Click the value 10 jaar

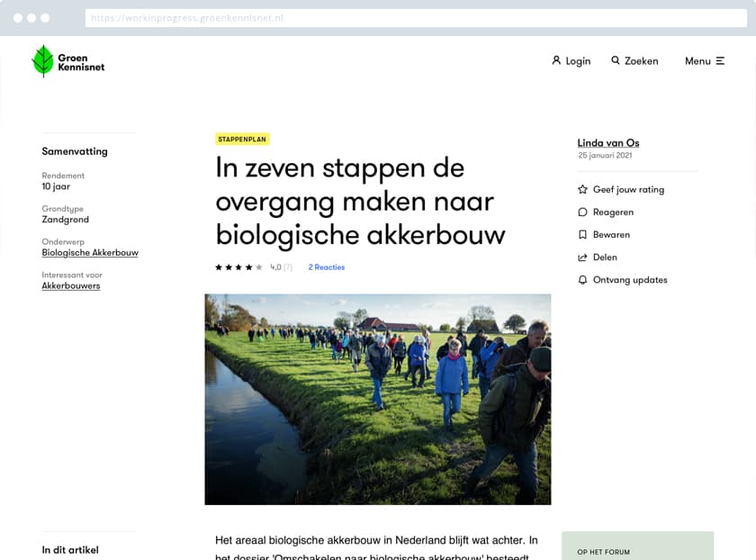coord(56,186)
